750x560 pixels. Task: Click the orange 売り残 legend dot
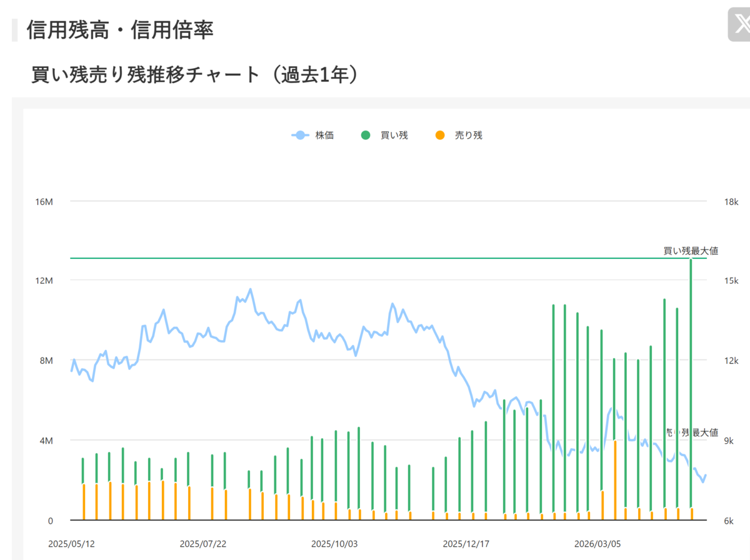[440, 135]
